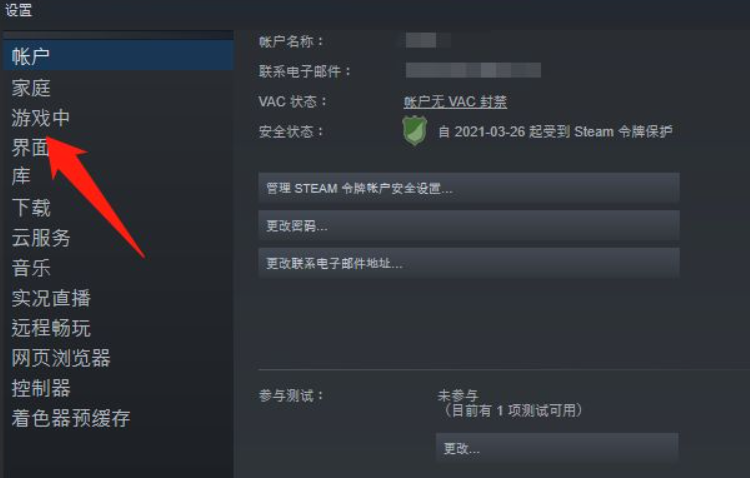Select 云服务 in the sidebar
Viewport: 750px width, 478px height.
point(41,238)
